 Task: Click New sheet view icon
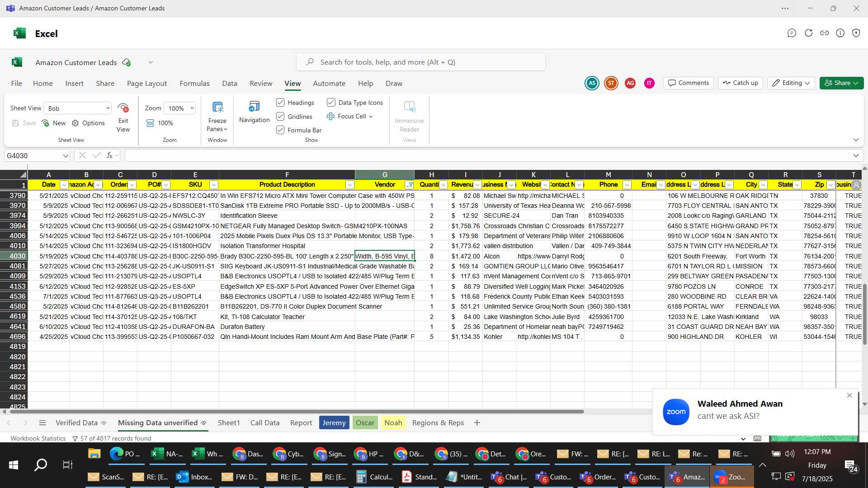pyautogui.click(x=46, y=123)
